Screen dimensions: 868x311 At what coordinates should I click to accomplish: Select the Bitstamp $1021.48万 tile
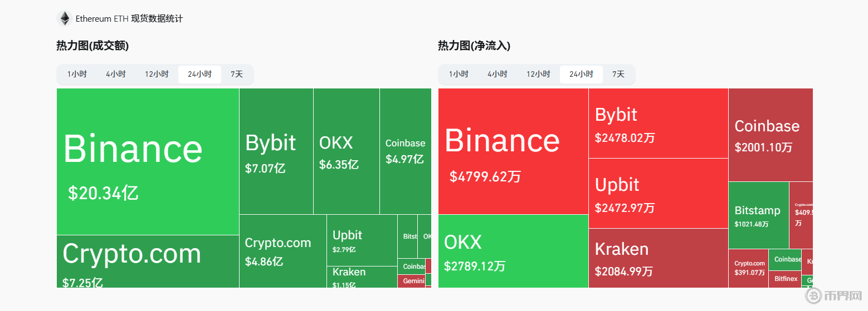pyautogui.click(x=758, y=215)
